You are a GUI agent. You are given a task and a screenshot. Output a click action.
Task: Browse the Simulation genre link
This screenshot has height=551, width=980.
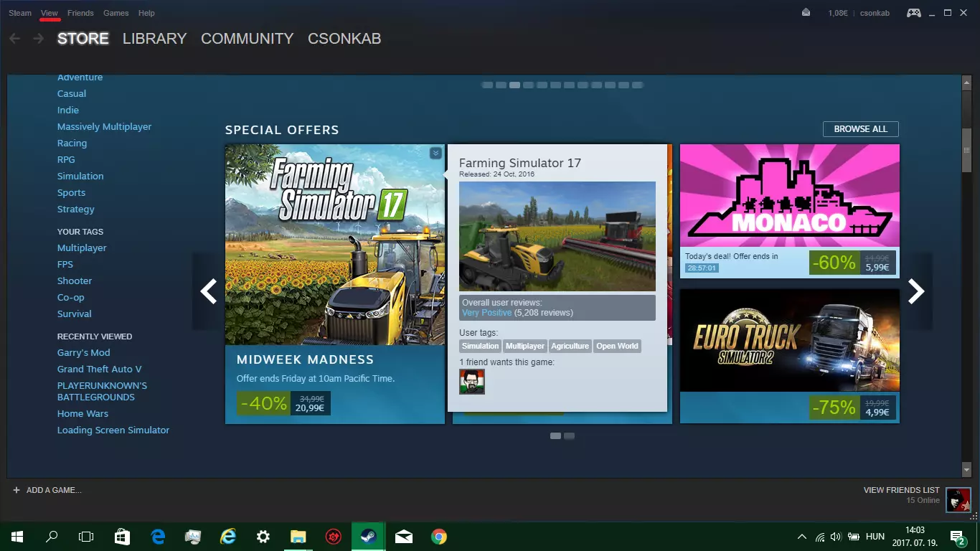(80, 176)
